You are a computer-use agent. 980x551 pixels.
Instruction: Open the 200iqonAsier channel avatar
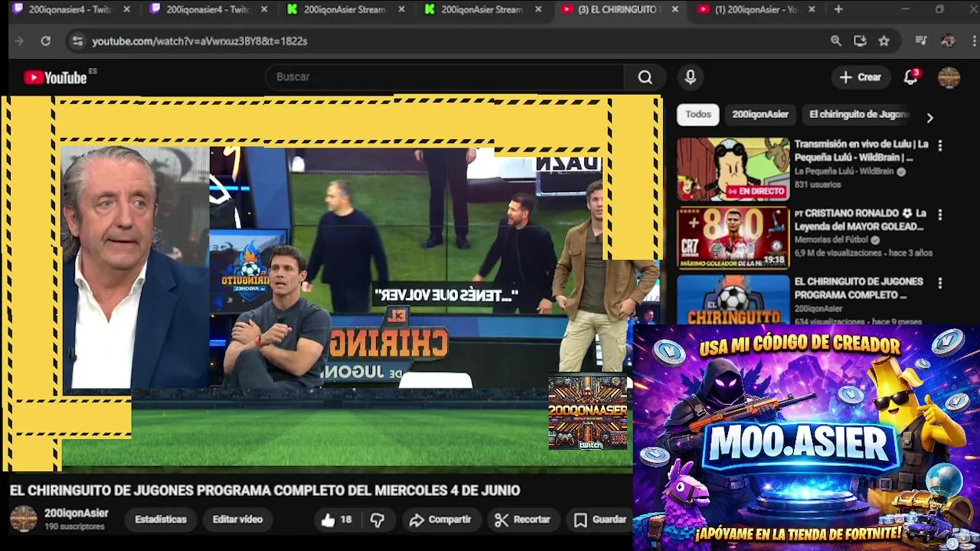pos(23,519)
